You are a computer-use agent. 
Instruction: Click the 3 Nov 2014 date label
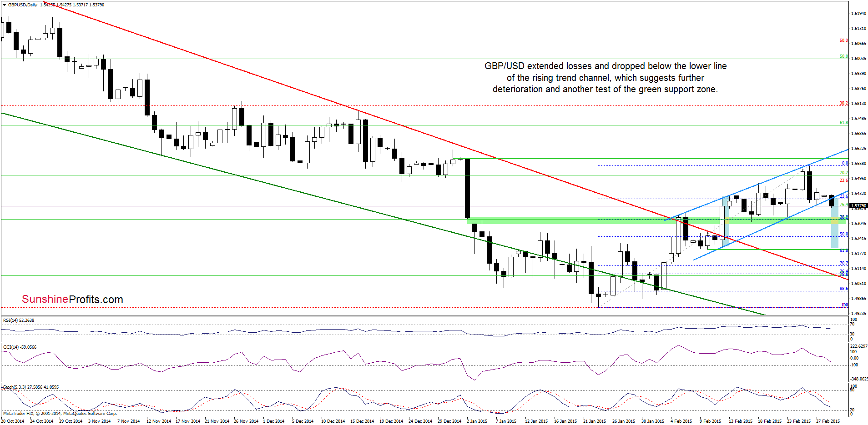(x=100, y=421)
